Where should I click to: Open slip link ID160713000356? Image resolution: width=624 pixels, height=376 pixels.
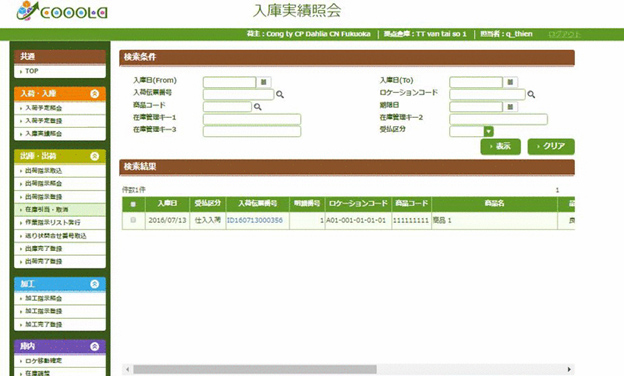[x=255, y=220]
